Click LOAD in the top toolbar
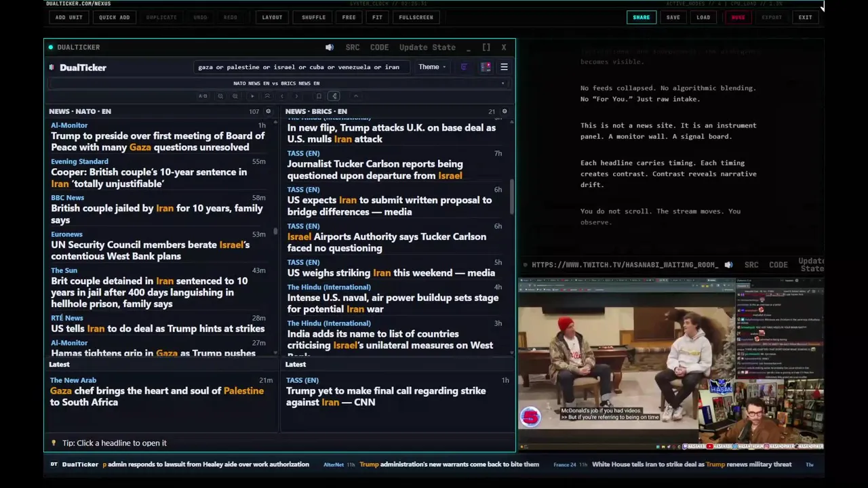Screen dimensions: 868x488 703,18
